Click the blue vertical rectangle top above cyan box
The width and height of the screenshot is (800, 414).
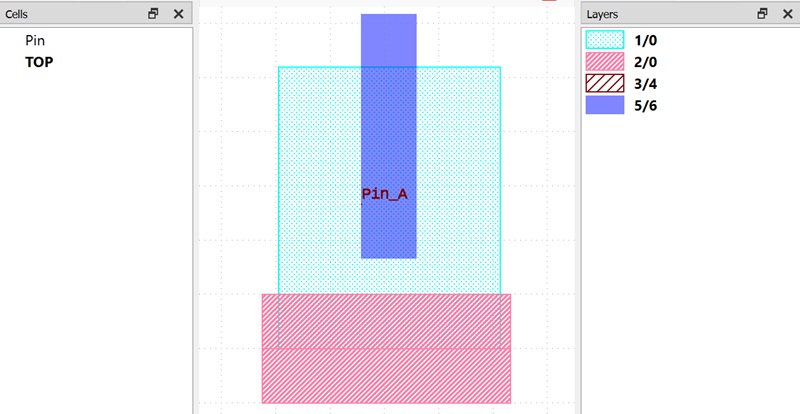(389, 40)
